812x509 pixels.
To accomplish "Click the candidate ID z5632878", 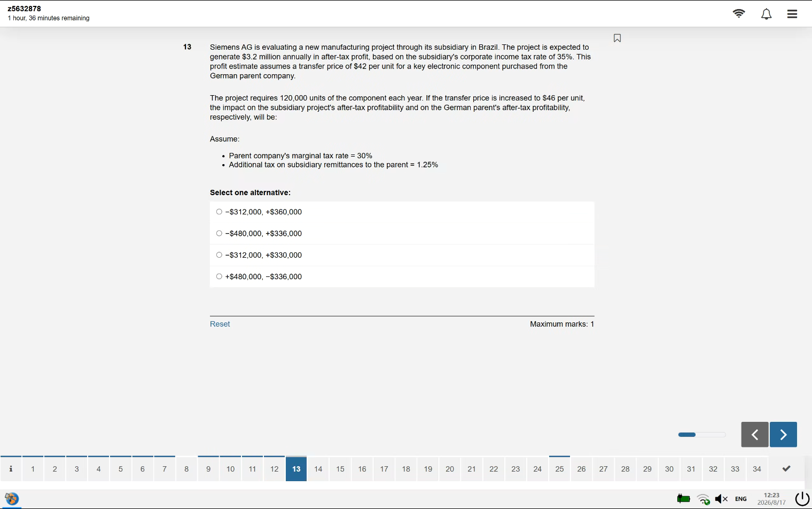I will pyautogui.click(x=25, y=9).
